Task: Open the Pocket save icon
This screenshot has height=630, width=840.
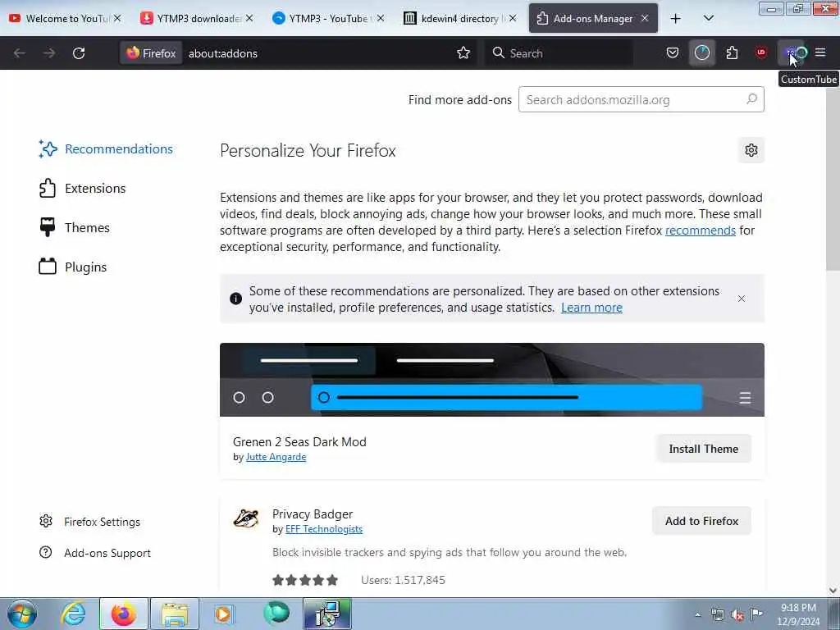Action: 673,52
